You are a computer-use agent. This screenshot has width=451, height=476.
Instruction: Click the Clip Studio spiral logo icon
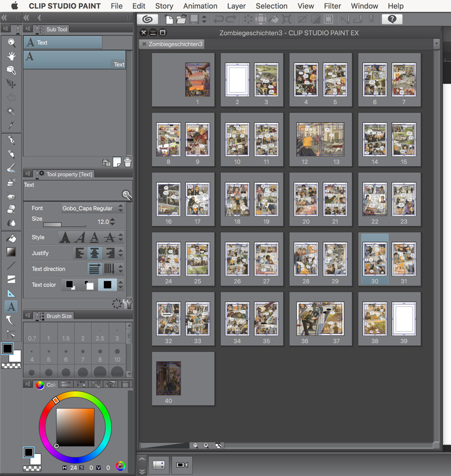pos(148,19)
